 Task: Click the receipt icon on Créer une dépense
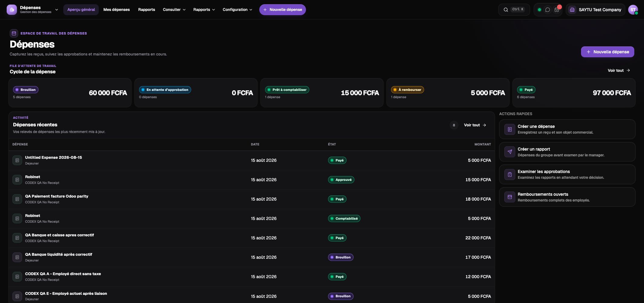coord(510,129)
